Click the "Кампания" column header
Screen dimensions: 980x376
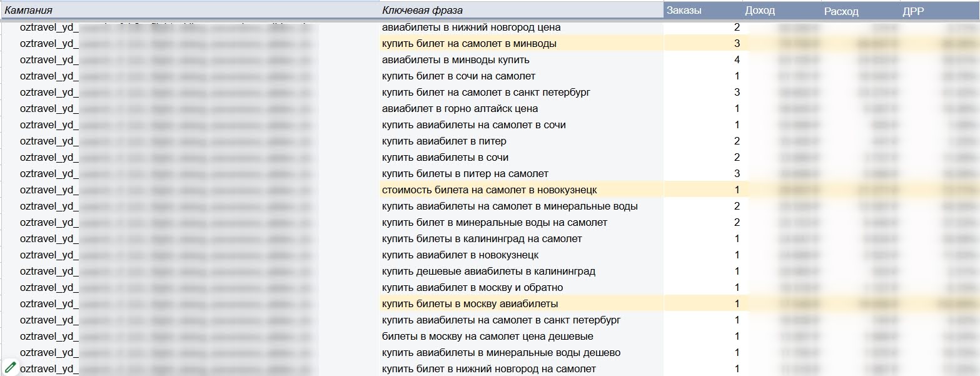click(x=28, y=11)
